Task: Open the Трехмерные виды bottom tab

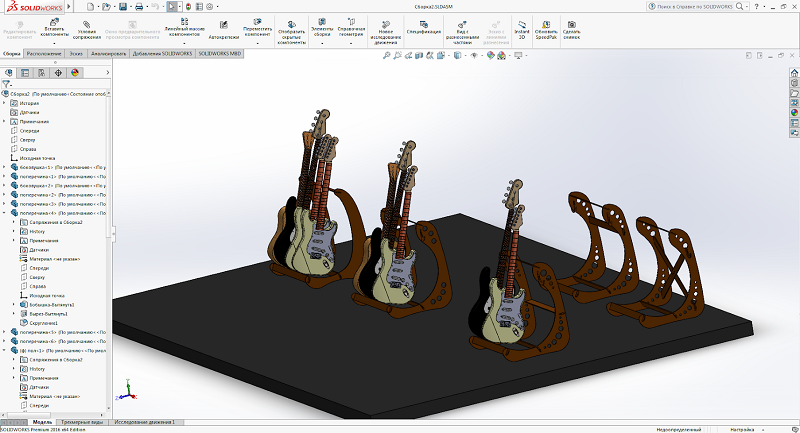Action: coord(81,422)
